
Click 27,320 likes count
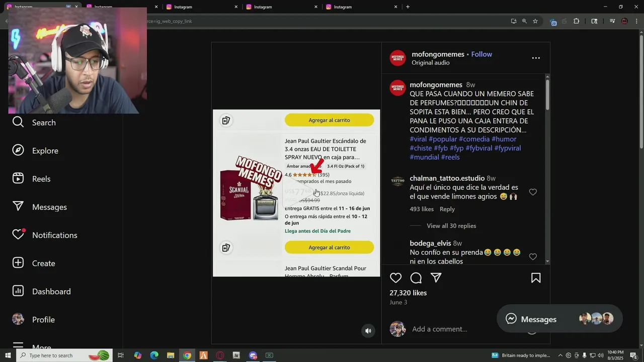pos(408,293)
